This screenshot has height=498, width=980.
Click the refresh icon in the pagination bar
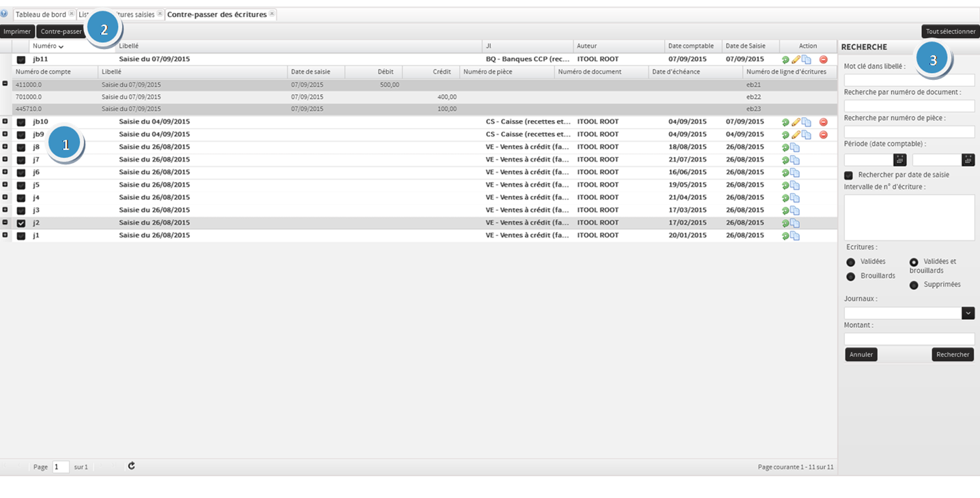pyautogui.click(x=131, y=466)
